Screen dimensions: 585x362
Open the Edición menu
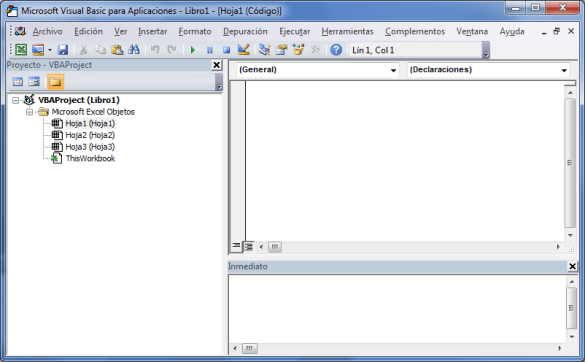click(x=88, y=31)
